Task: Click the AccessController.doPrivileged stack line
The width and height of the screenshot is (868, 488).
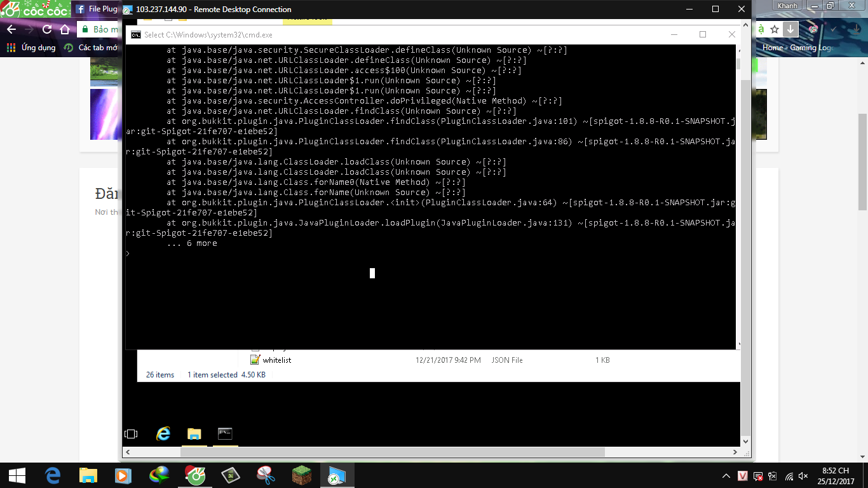Action: pyautogui.click(x=364, y=101)
